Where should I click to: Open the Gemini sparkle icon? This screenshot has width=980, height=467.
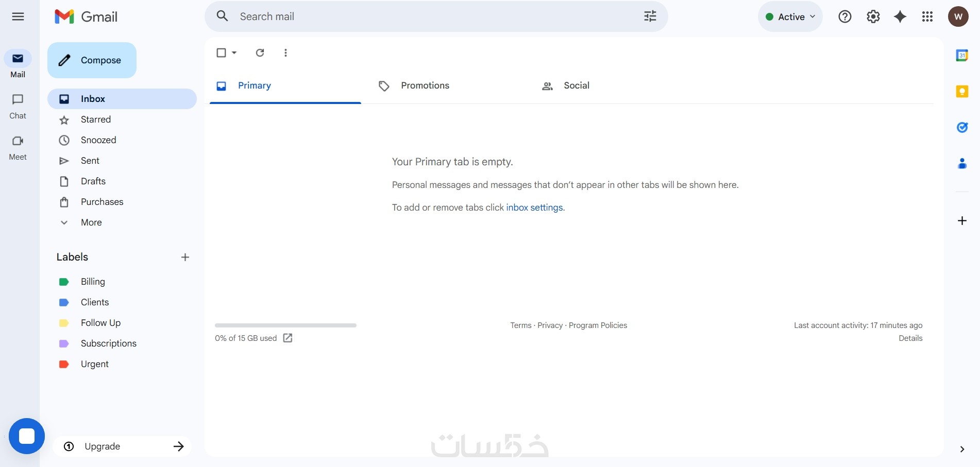(x=900, y=17)
